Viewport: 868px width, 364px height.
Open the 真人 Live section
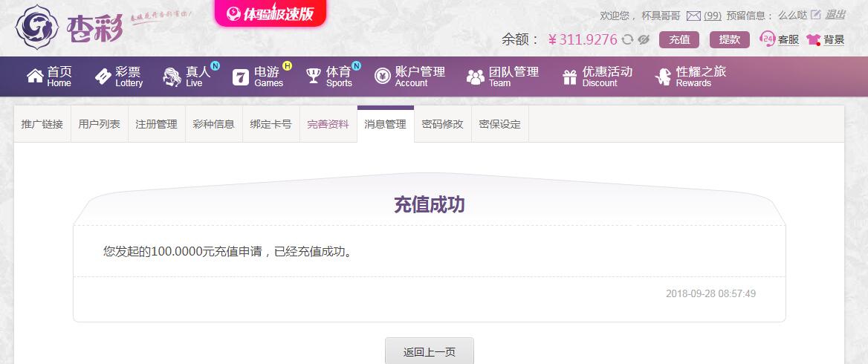pyautogui.click(x=187, y=77)
